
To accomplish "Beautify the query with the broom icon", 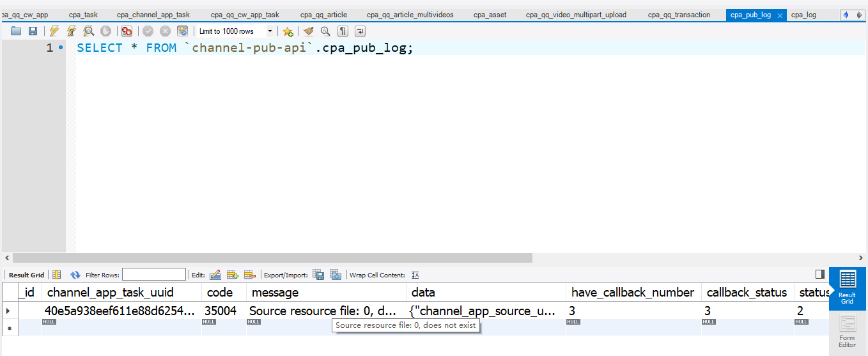I will click(x=309, y=31).
